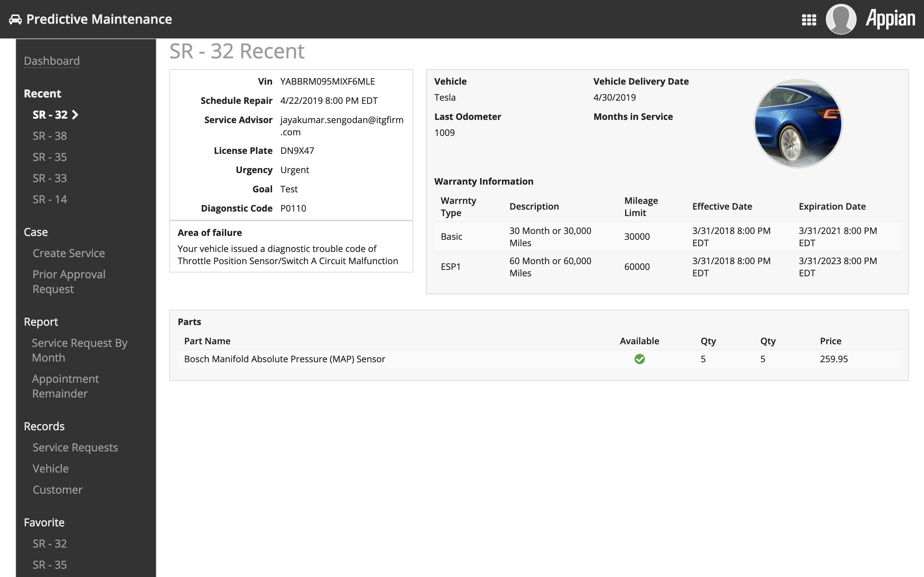Open SR - 14 in sidebar
924x577 pixels.
click(50, 200)
